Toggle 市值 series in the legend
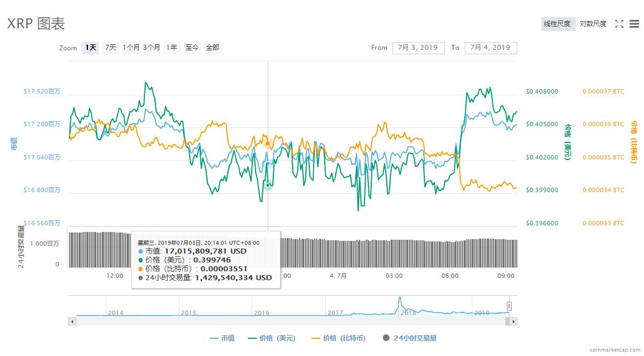 [x=222, y=338]
